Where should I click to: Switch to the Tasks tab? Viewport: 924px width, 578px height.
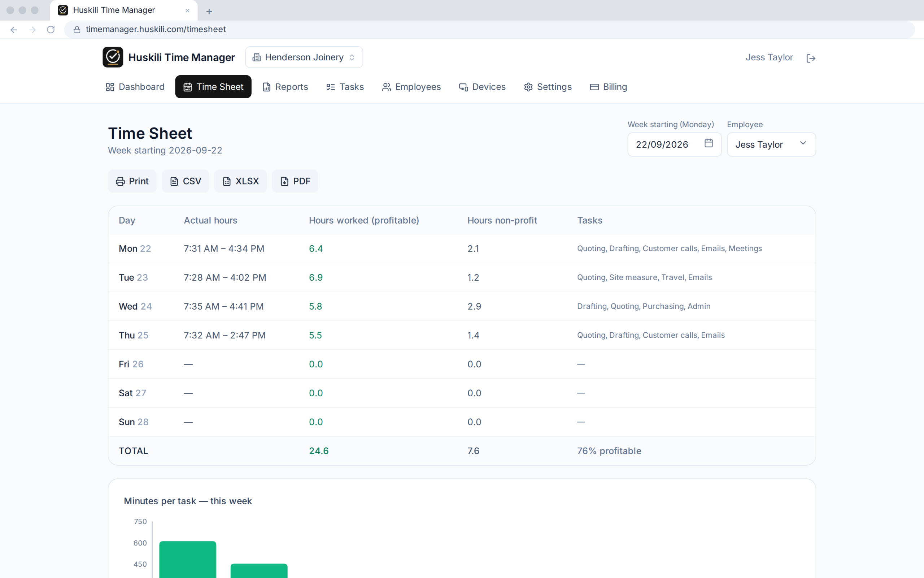[x=345, y=87]
